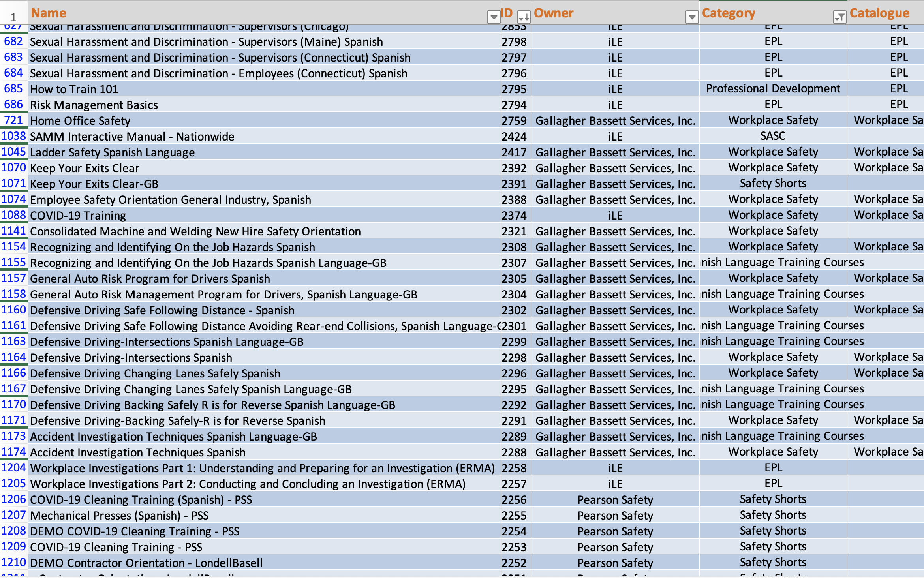Select row header 1204

13,468
